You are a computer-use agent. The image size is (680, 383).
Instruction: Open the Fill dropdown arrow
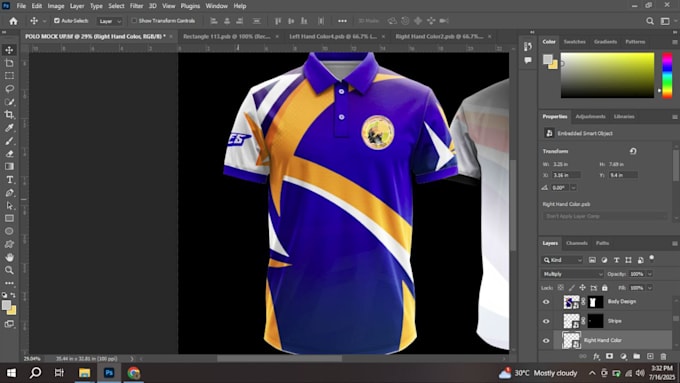tap(650, 288)
